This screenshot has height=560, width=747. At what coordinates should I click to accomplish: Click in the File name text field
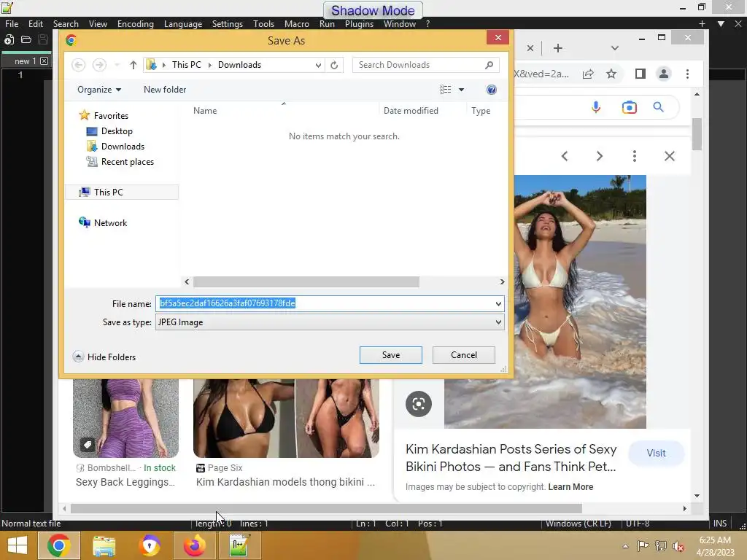click(324, 303)
